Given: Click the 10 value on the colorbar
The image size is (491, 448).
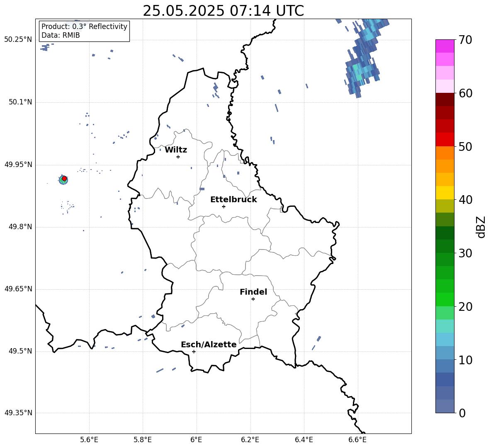Looking at the screenshot, I should tap(465, 360).
